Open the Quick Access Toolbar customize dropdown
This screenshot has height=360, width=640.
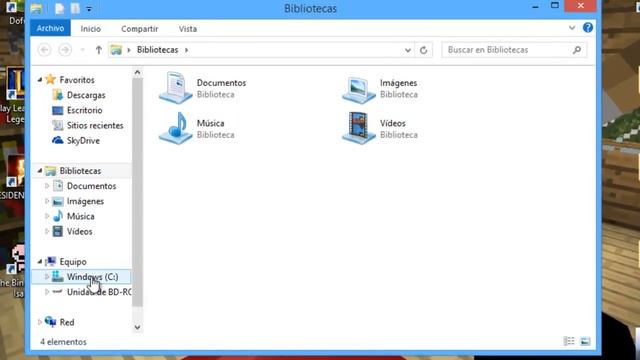(89, 9)
